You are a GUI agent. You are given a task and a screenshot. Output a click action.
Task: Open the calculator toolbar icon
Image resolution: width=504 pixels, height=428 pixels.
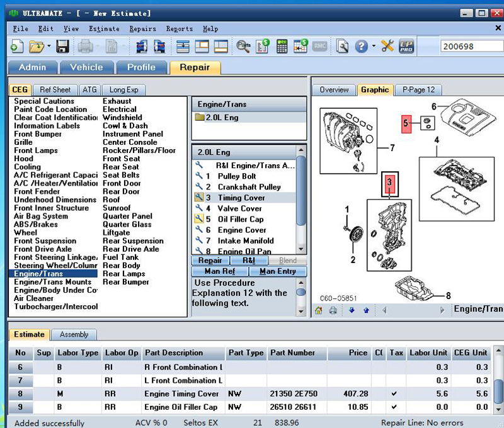tap(282, 47)
